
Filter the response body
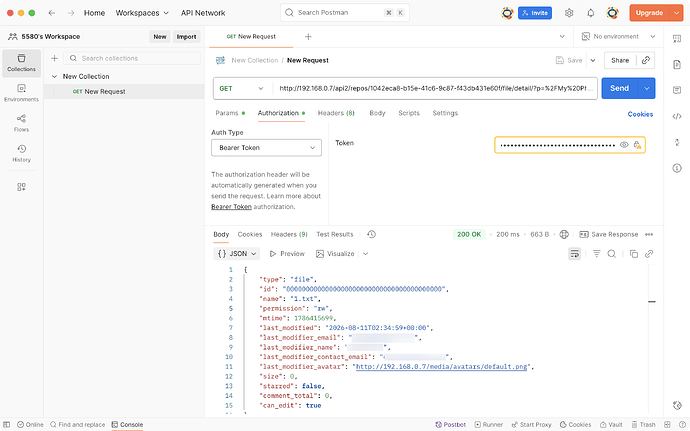596,254
